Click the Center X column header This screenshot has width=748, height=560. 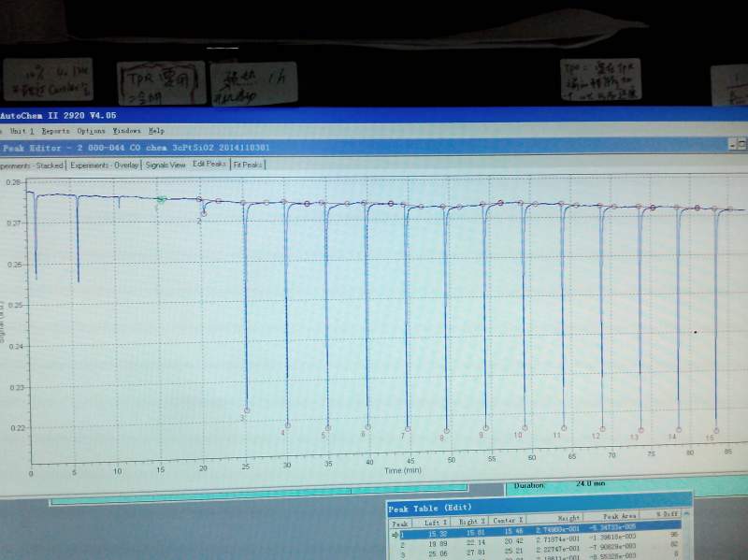507,520
